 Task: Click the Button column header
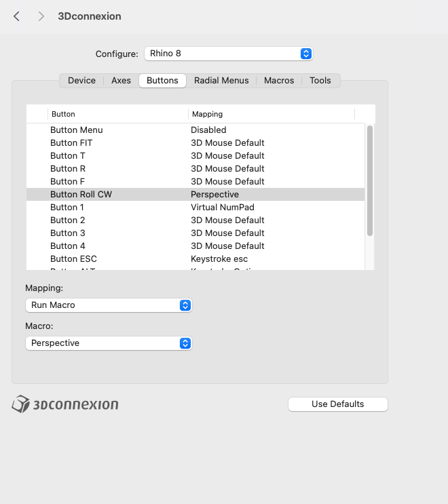coord(117,114)
